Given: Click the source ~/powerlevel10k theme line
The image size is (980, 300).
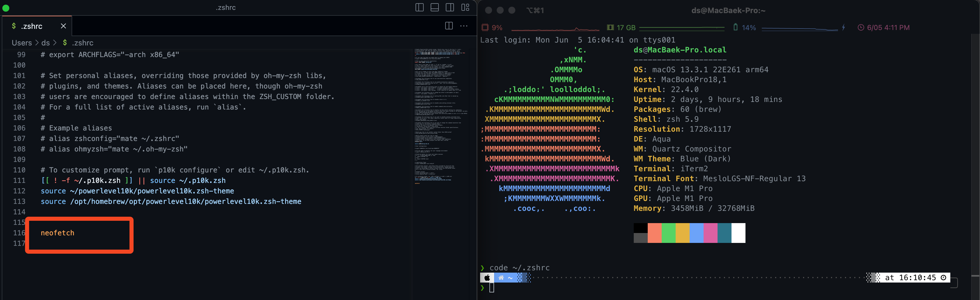Looking at the screenshot, I should 137,191.
